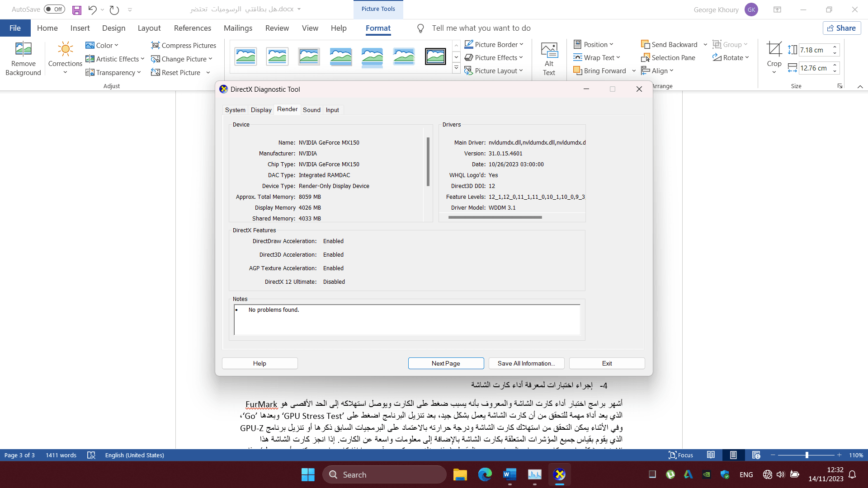Open the Review ribbon tab
This screenshot has width=868, height=488.
click(277, 28)
